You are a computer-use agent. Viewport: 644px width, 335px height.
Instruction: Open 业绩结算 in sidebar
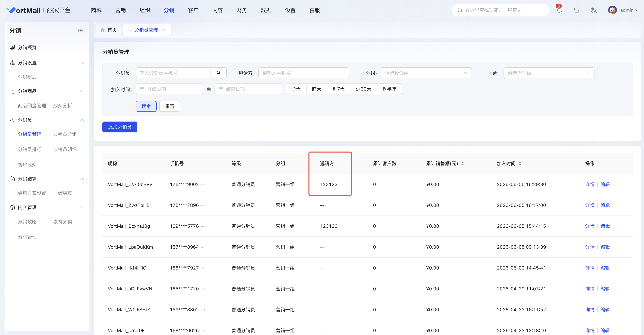pos(62,193)
